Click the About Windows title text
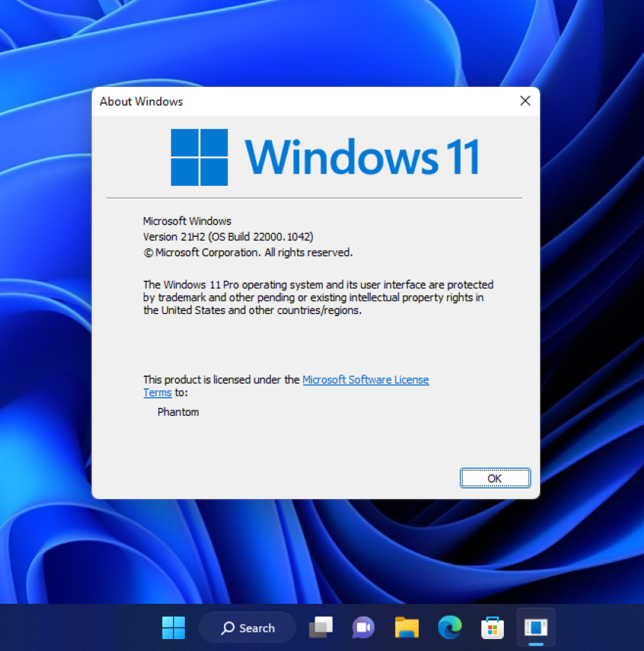 (141, 102)
